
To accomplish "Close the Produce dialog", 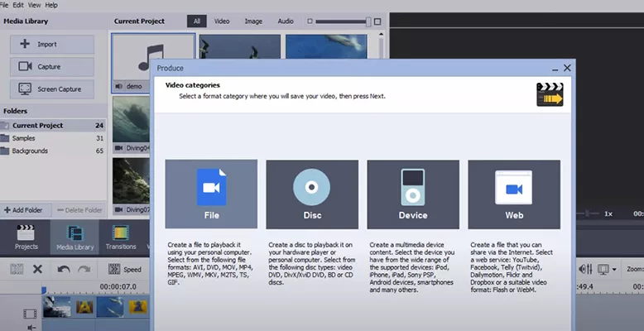I will pyautogui.click(x=567, y=68).
